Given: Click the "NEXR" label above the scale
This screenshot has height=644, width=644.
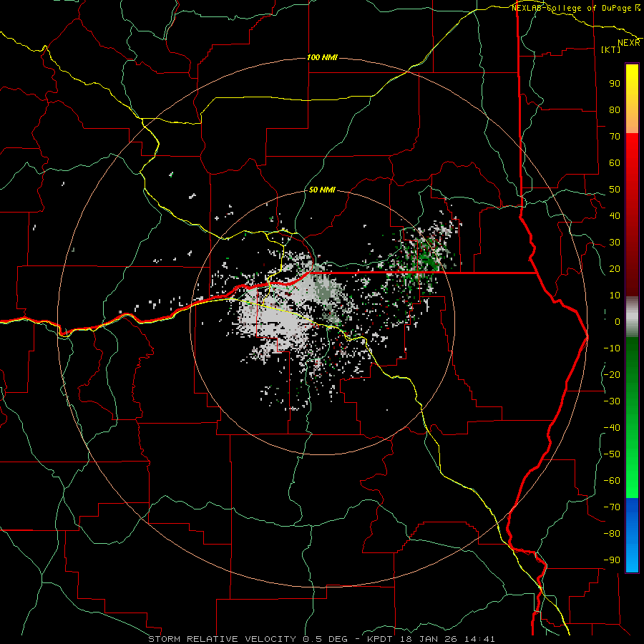Looking at the screenshot, I should point(629,43).
